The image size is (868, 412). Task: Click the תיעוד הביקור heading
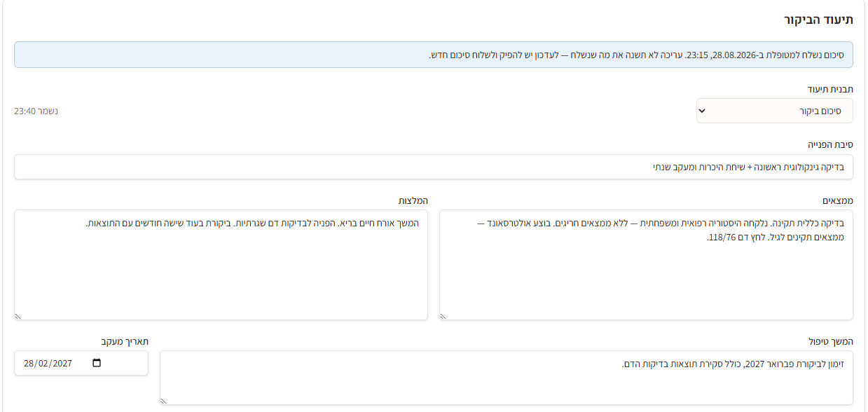[x=818, y=20]
